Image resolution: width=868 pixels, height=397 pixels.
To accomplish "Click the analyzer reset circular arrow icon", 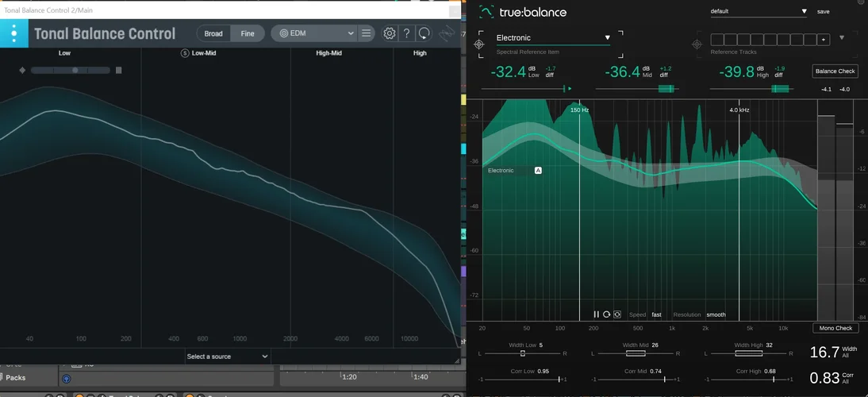I will (x=606, y=314).
